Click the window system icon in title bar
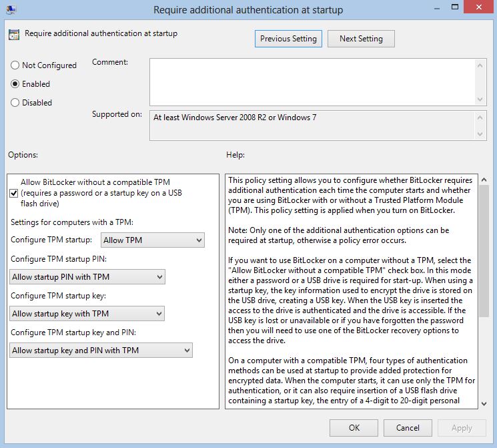Viewport: 497px width, 448px height. click(11, 10)
